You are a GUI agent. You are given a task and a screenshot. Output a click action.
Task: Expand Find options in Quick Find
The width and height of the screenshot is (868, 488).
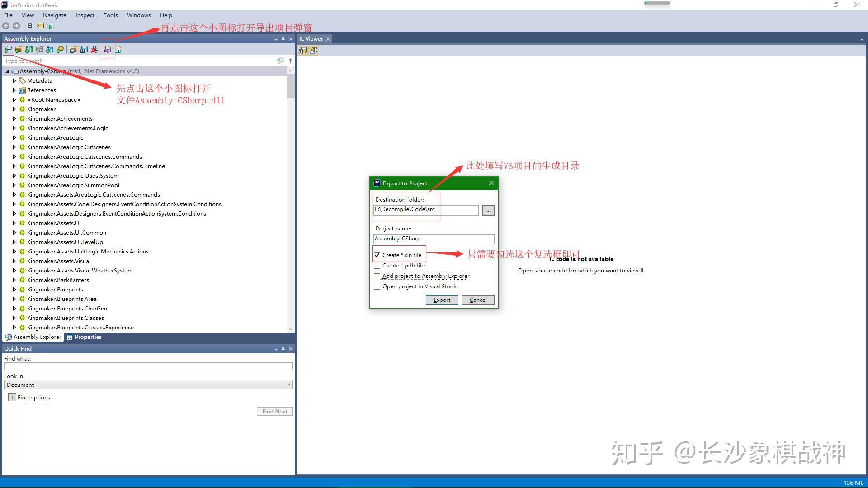[12, 398]
